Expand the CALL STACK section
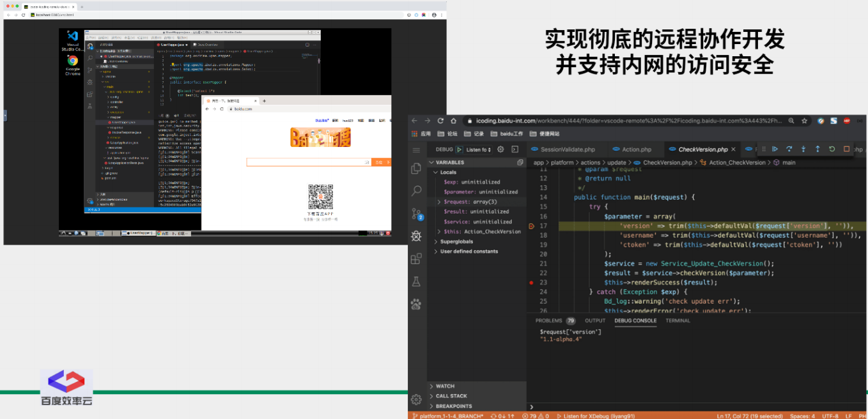 [x=477, y=396]
